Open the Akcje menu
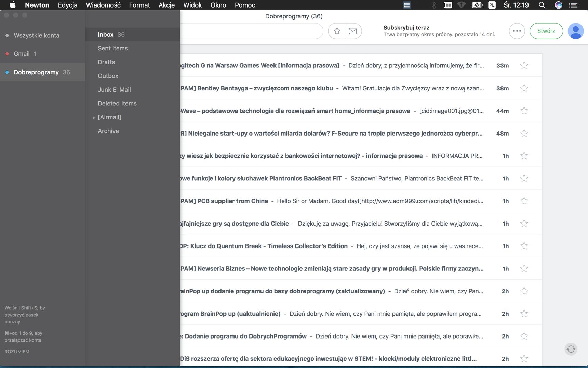 (x=166, y=5)
